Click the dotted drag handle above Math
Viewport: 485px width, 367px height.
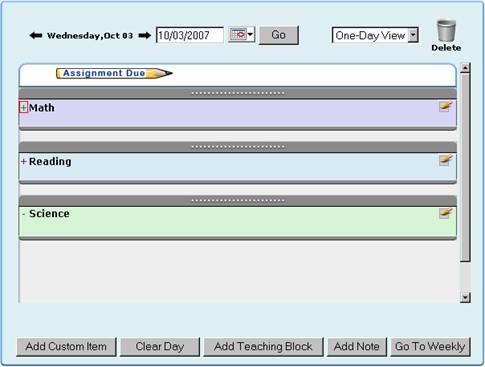(238, 93)
